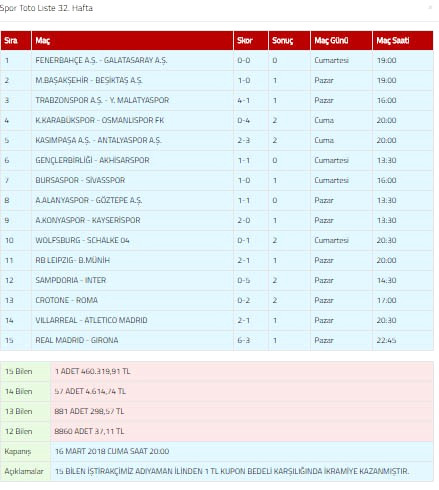Click the Spor Toto Liste 32. Hafta title
Viewport: 439px width, 490px height.
[46, 8]
